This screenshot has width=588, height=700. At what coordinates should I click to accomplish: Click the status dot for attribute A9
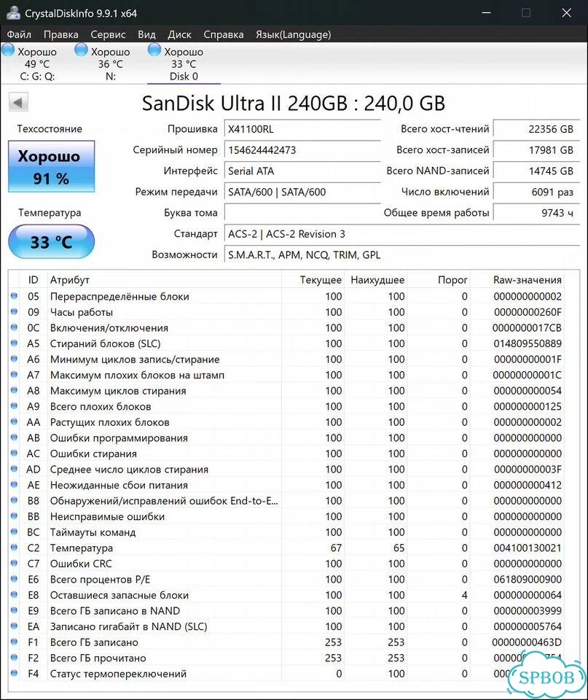(14, 406)
